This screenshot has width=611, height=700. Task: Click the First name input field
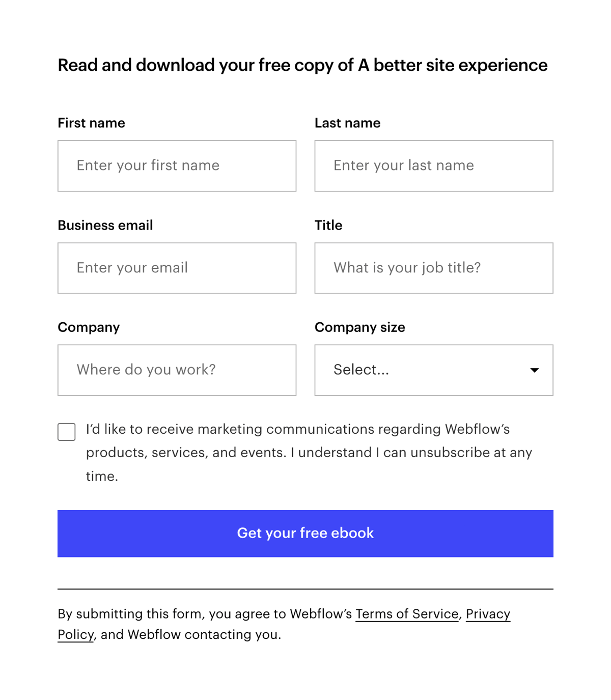point(177,165)
